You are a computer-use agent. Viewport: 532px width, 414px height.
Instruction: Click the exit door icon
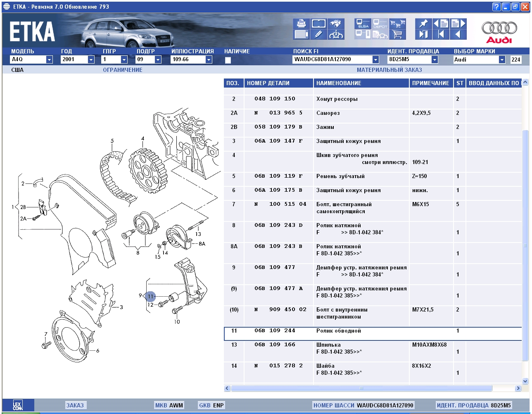(423, 34)
